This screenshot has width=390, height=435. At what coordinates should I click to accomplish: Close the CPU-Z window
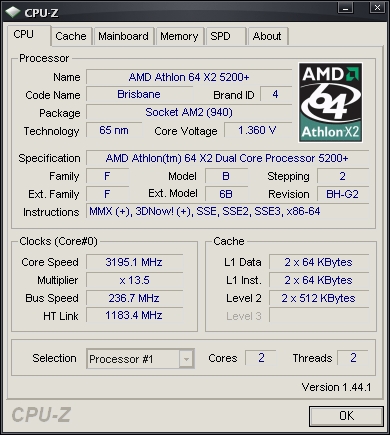pyautogui.click(x=377, y=8)
